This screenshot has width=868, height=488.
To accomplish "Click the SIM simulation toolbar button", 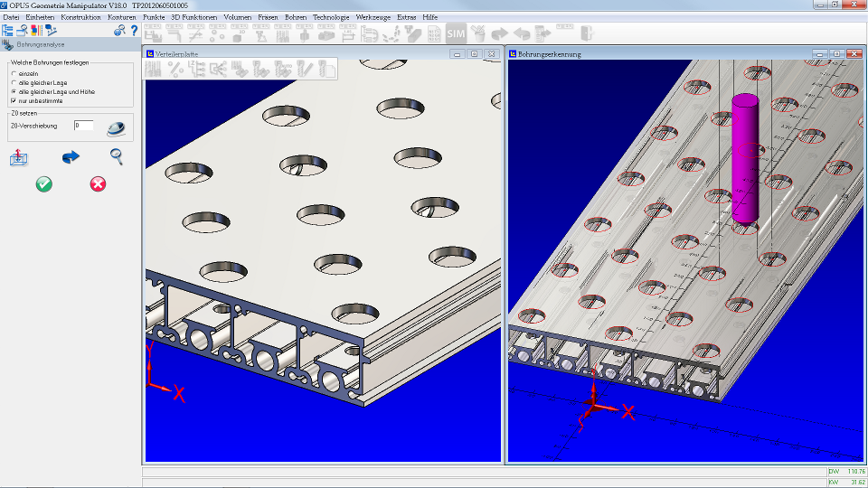I will pos(456,33).
